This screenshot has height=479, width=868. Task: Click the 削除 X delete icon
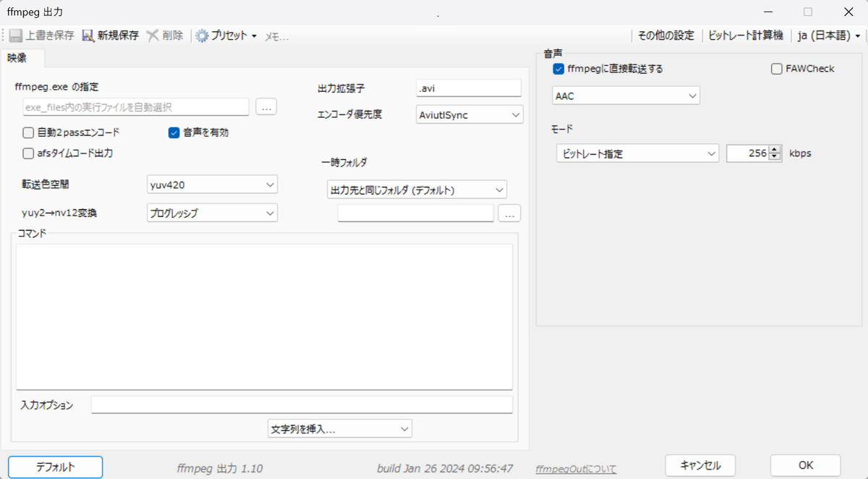[153, 35]
